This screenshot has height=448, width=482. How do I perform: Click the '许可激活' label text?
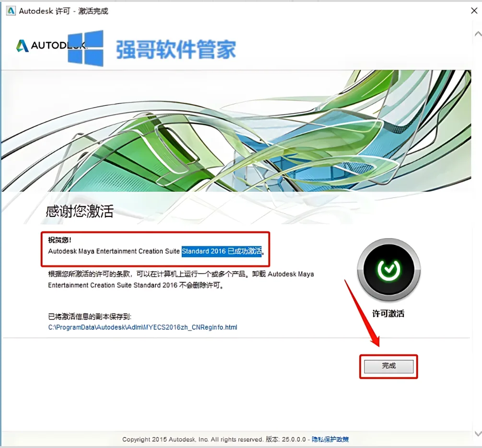point(388,313)
